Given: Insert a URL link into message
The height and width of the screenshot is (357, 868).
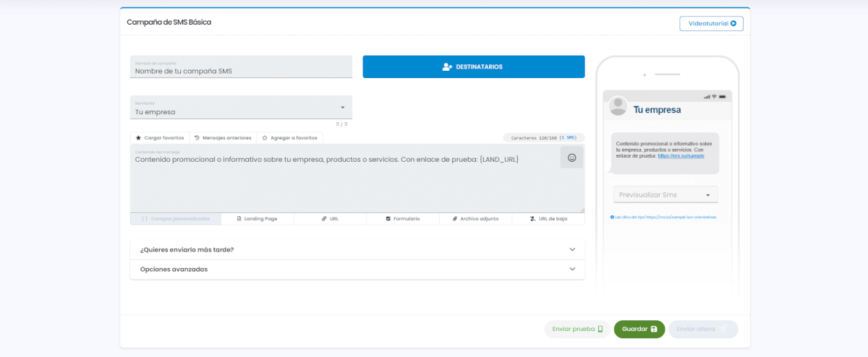Looking at the screenshot, I should tap(330, 218).
